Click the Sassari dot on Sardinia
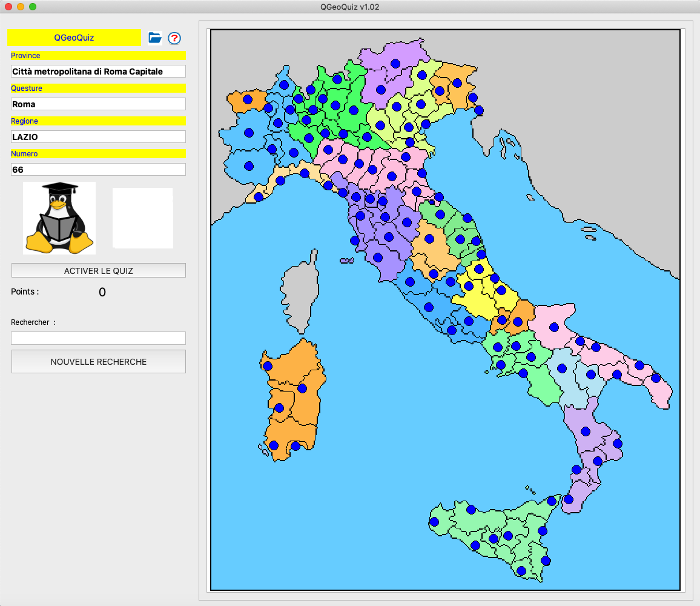700x606 pixels. coord(268,366)
